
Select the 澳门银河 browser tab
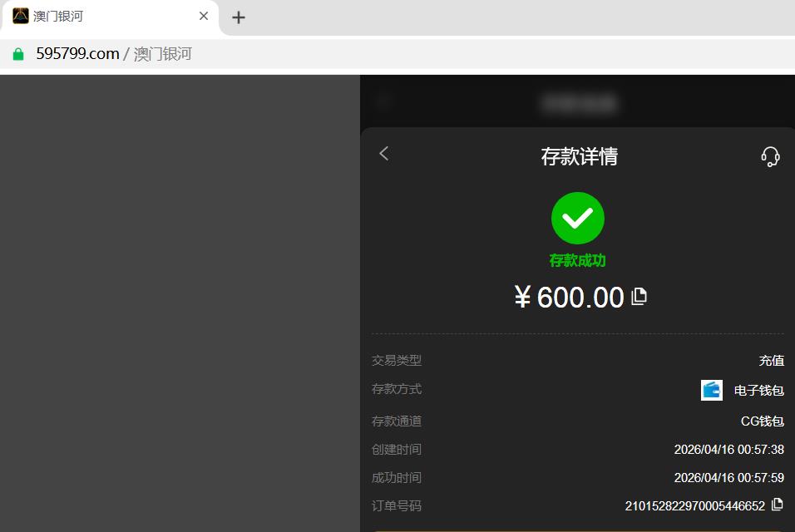coord(110,17)
